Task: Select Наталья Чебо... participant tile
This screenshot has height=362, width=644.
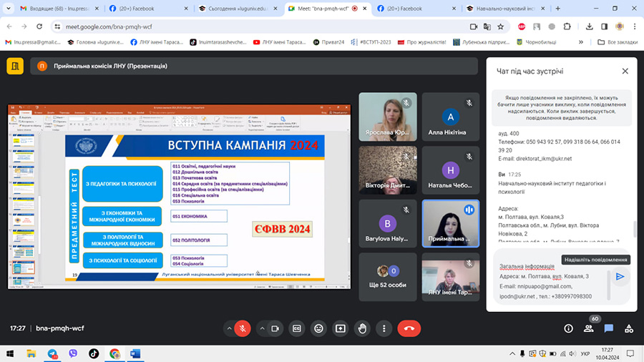Action: click(x=451, y=170)
